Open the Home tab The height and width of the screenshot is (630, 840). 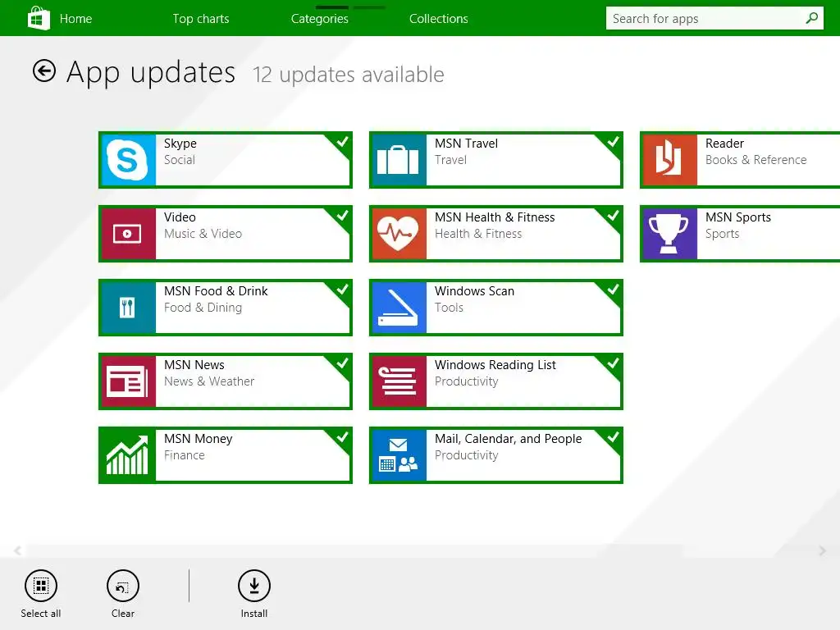pyautogui.click(x=75, y=19)
